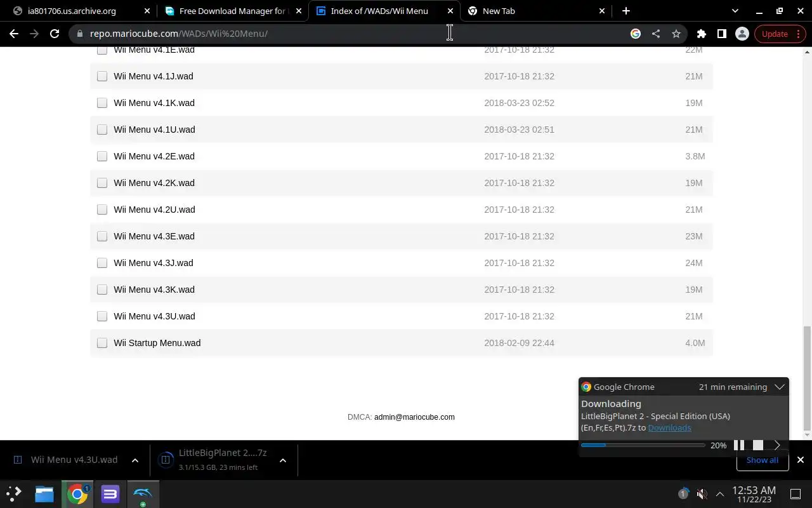Click the 3.8M file size value
Image resolution: width=812 pixels, height=508 pixels.
click(695, 156)
